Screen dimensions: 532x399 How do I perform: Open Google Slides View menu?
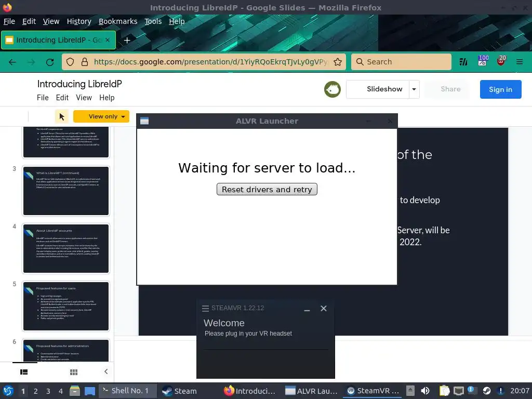pyautogui.click(x=84, y=98)
